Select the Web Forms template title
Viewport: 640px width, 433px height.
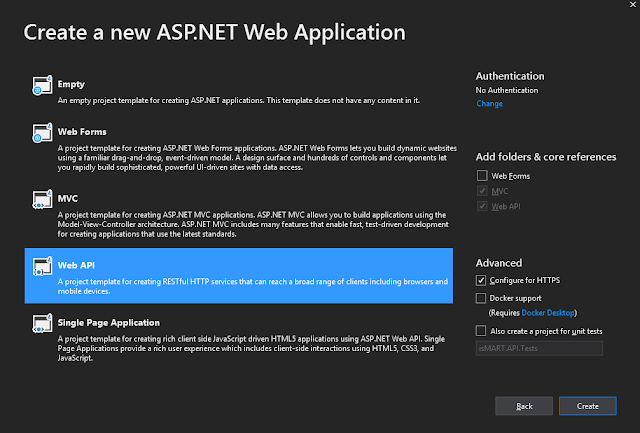pyautogui.click(x=82, y=132)
